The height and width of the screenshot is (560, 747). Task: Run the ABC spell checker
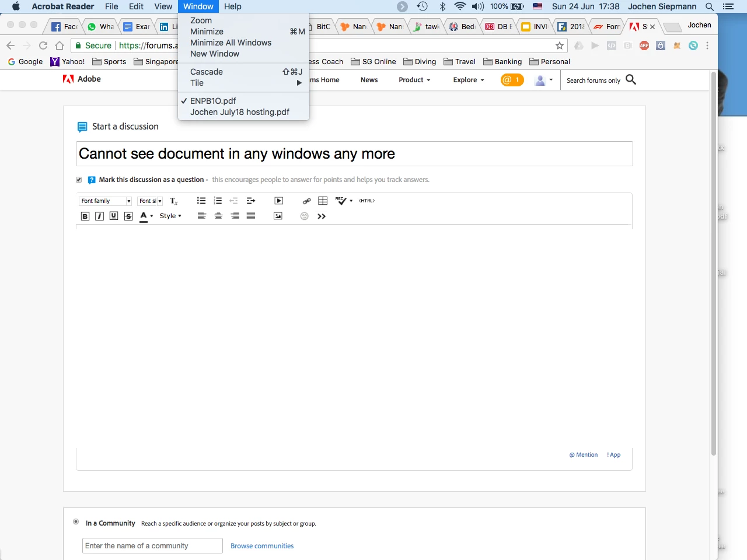click(x=341, y=201)
